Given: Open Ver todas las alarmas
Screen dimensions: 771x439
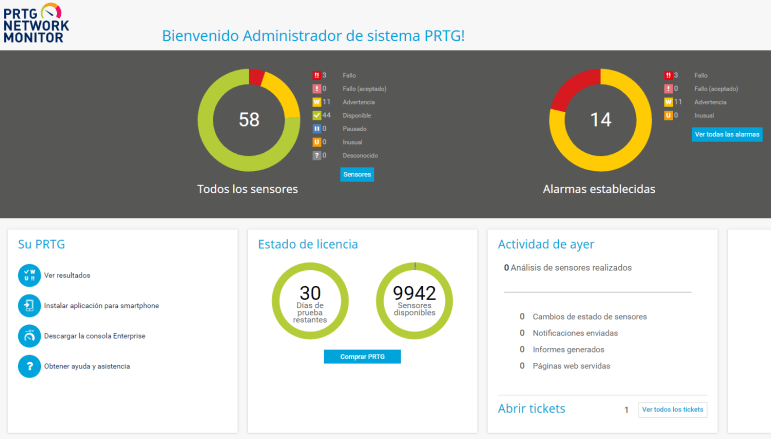Looking at the screenshot, I should pos(727,134).
